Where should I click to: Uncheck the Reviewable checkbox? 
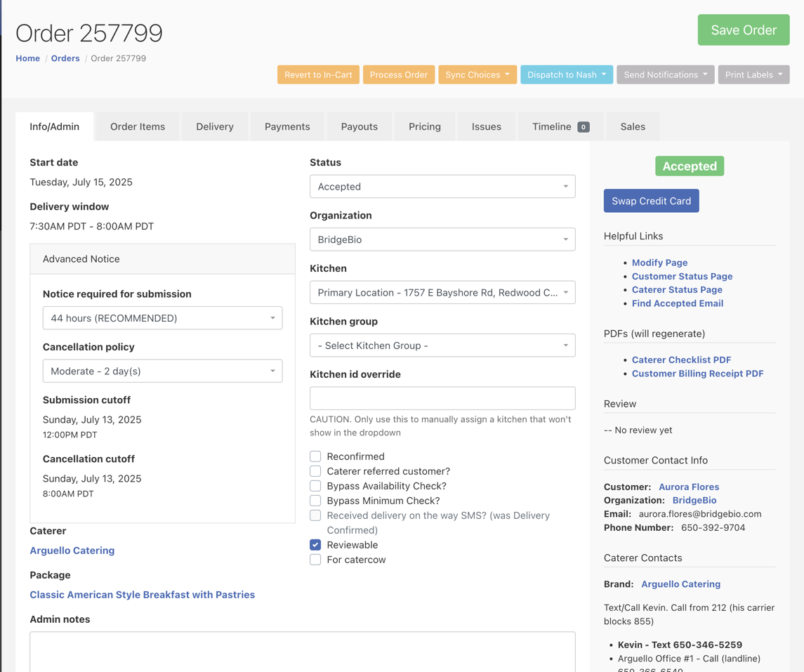(315, 544)
